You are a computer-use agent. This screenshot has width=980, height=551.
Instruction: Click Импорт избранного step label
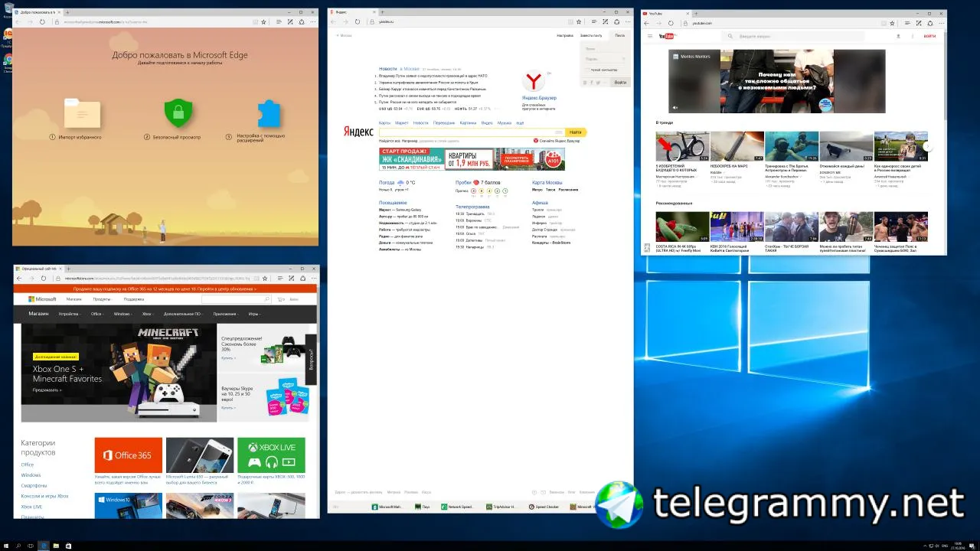80,137
